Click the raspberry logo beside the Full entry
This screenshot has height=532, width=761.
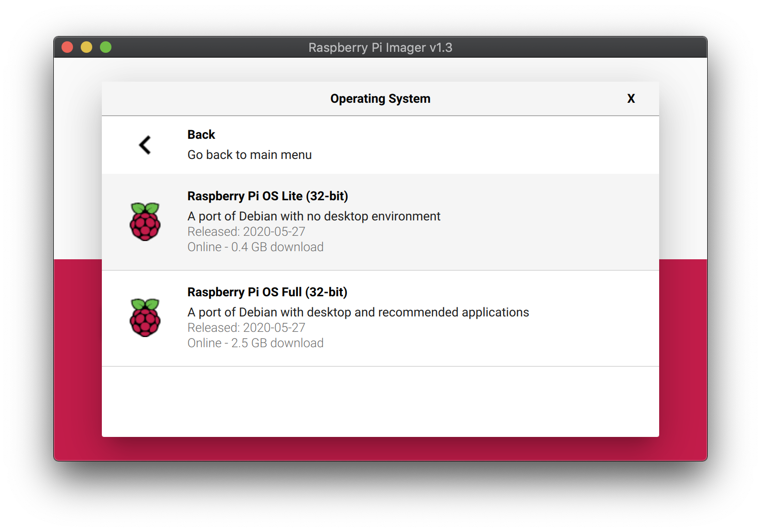tap(145, 318)
